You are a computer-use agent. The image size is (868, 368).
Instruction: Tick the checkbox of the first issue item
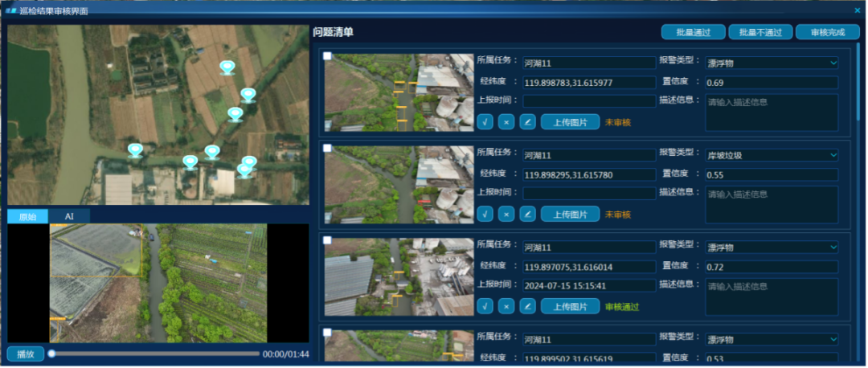(x=327, y=56)
